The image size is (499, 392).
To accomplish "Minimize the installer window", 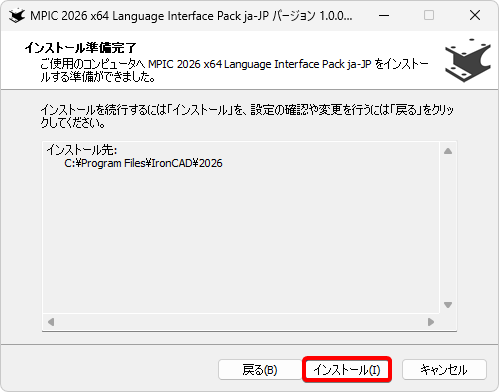I will coord(384,15).
